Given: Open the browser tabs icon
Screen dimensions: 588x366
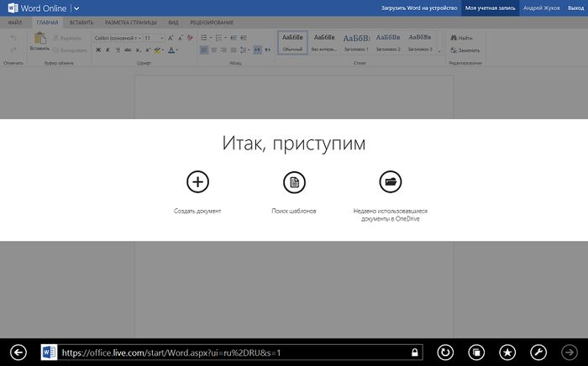Looking at the screenshot, I should 476,353.
